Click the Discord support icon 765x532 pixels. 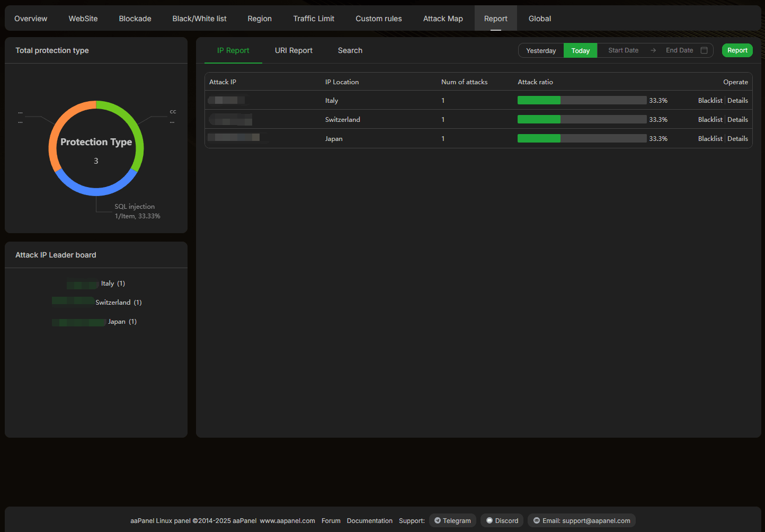490,520
